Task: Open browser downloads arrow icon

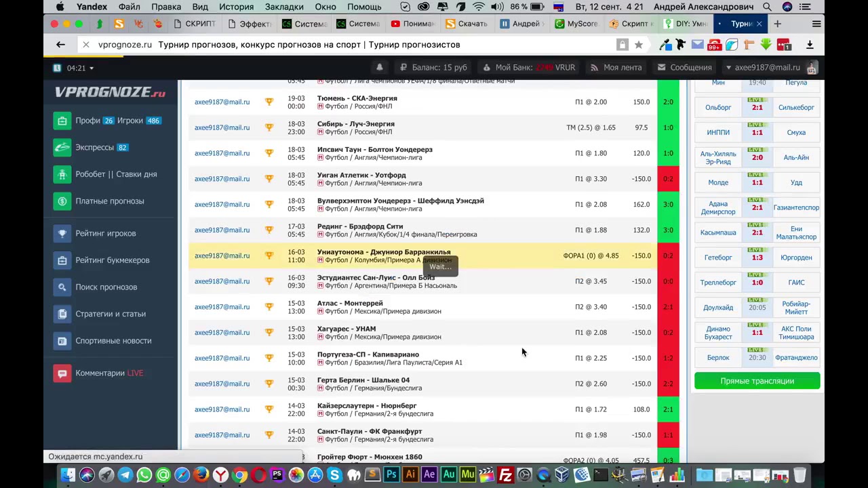Action: [x=810, y=45]
